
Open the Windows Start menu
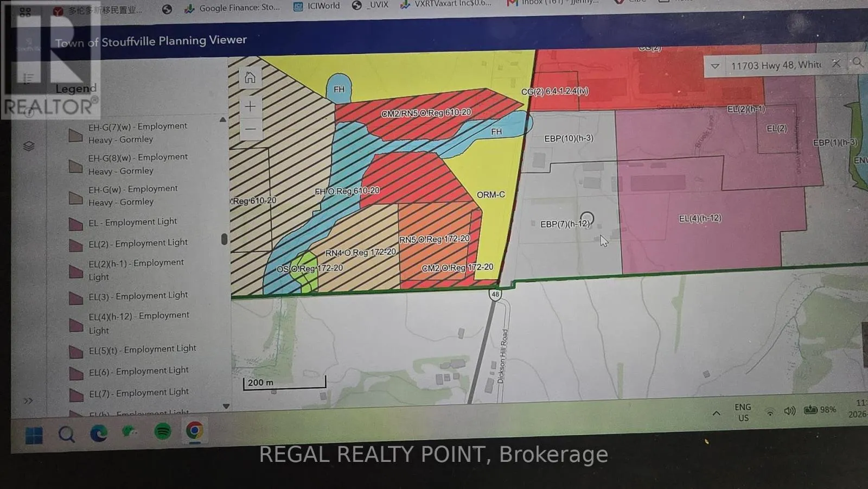pyautogui.click(x=34, y=435)
